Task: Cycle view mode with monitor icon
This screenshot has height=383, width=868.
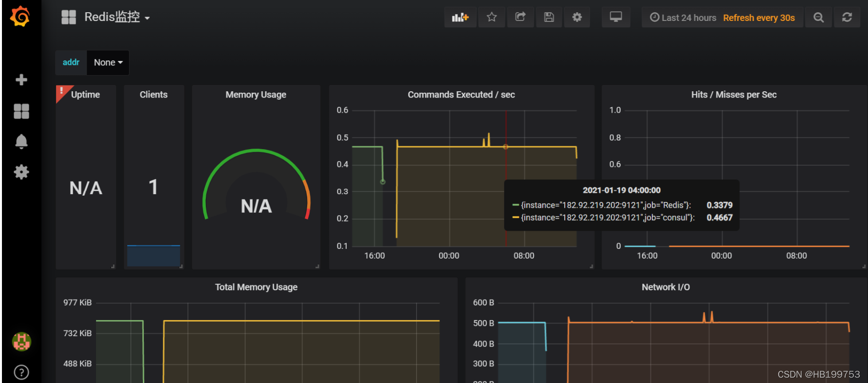Action: click(616, 18)
